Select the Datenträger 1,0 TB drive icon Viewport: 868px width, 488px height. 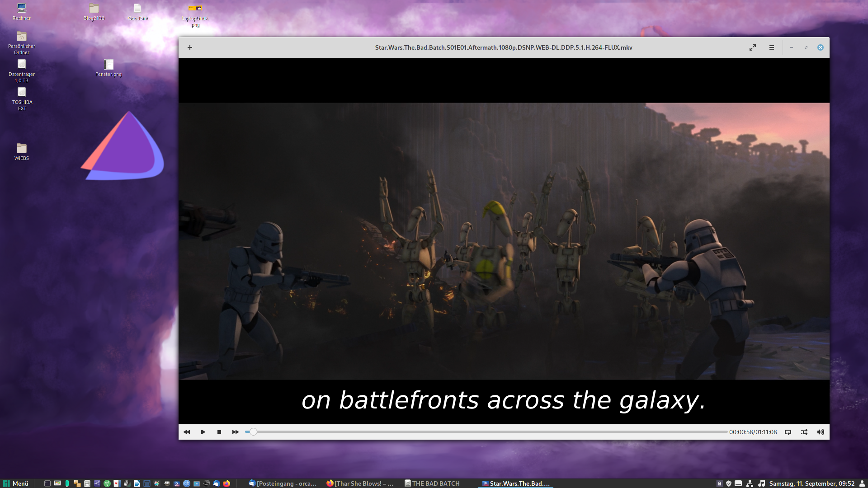pos(22,71)
